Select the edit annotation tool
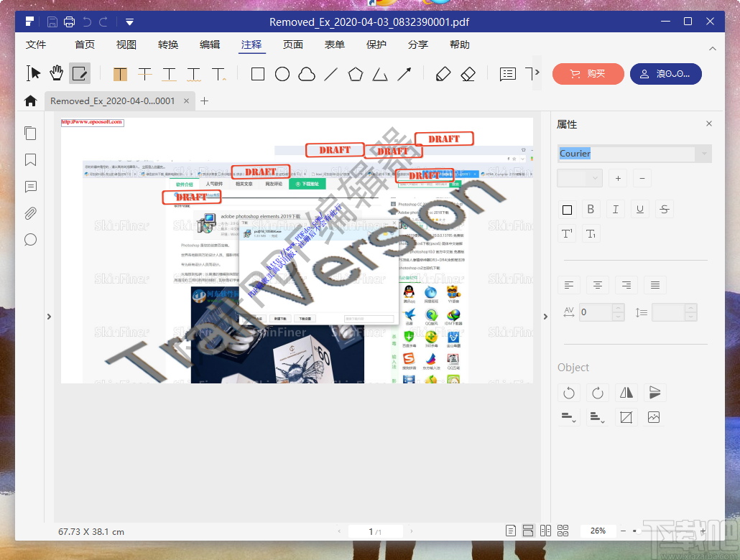 point(79,74)
